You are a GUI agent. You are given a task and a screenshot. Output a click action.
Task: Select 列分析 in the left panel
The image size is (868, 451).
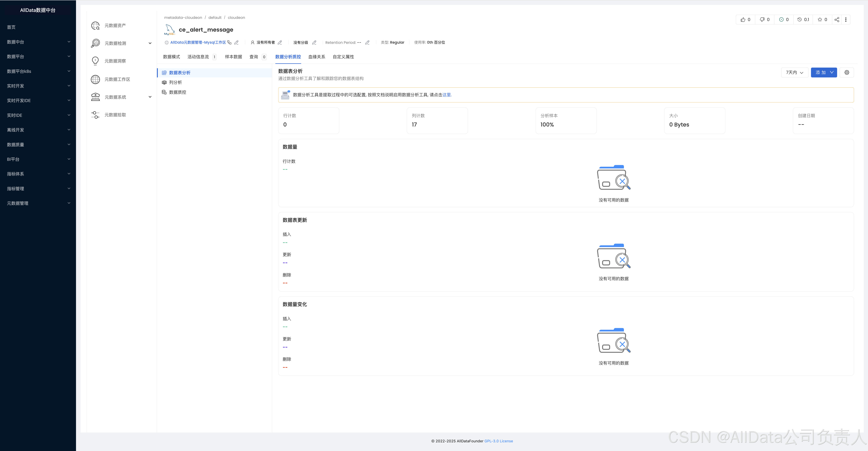pos(175,82)
